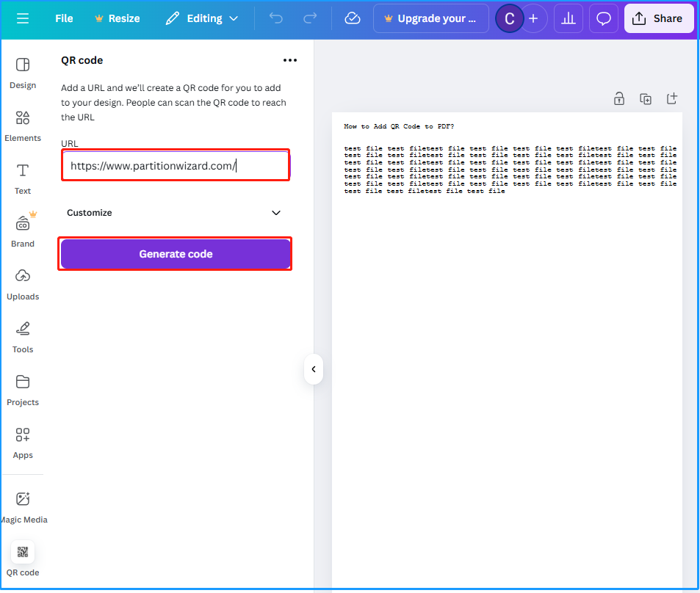Viewport: 700px width, 593px height.
Task: Open the Magic Media app
Action: tap(23, 507)
